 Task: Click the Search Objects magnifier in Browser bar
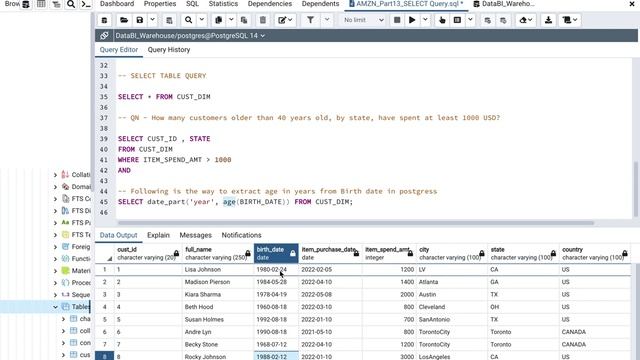71,4
